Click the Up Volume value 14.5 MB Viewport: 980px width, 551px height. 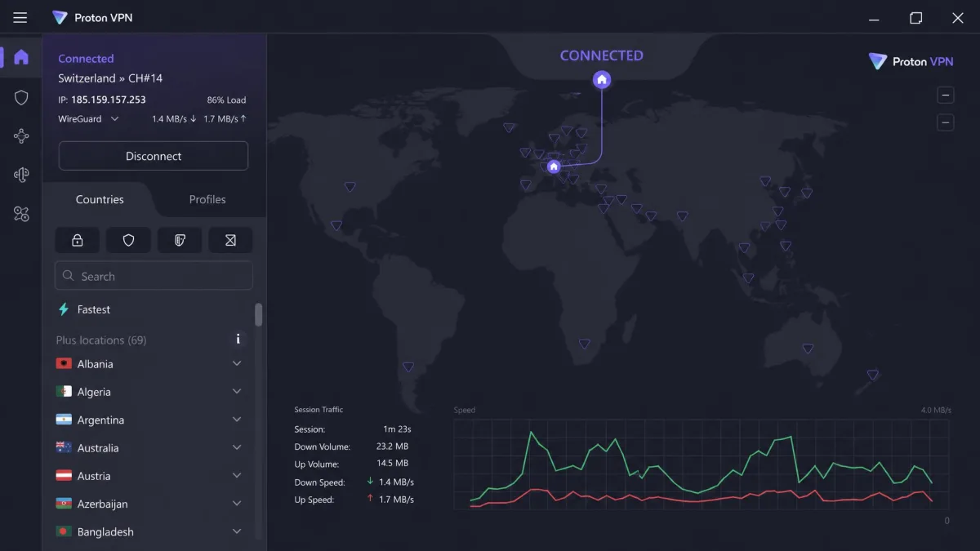(392, 464)
